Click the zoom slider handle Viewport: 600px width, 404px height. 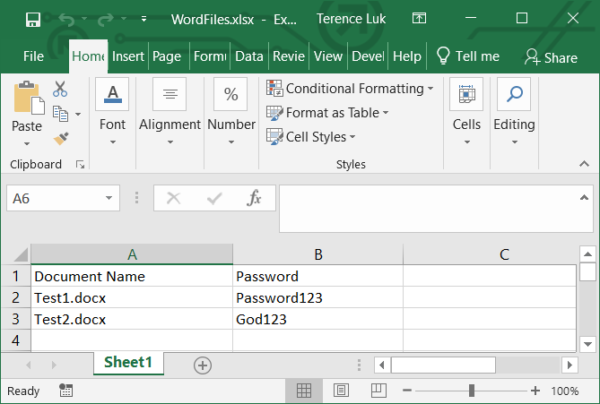click(471, 391)
